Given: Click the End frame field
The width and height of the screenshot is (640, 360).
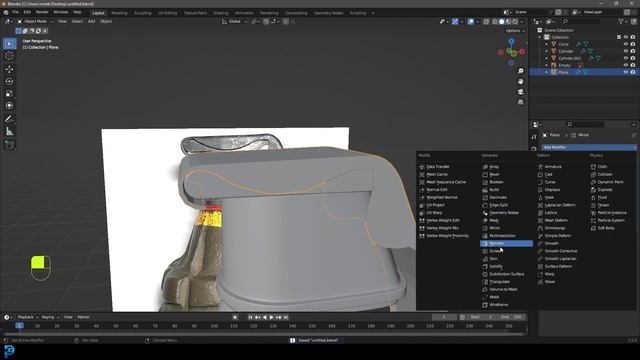Looking at the screenshot, I should coord(512,317).
